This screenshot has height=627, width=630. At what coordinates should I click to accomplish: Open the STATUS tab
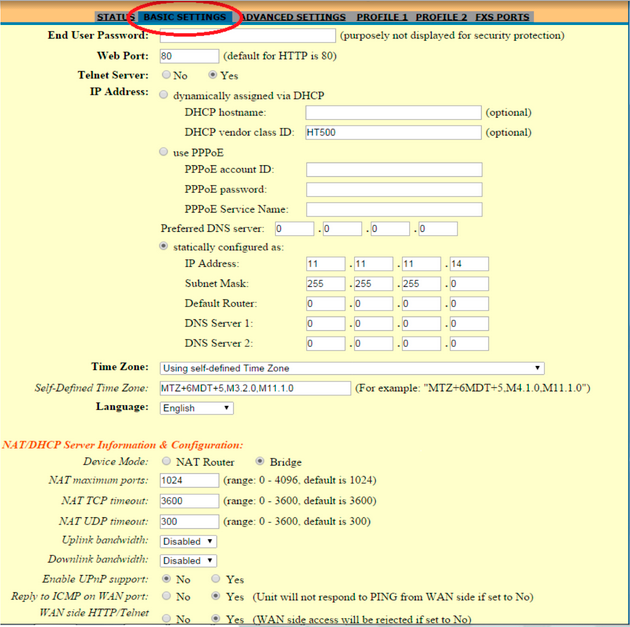coord(116,17)
